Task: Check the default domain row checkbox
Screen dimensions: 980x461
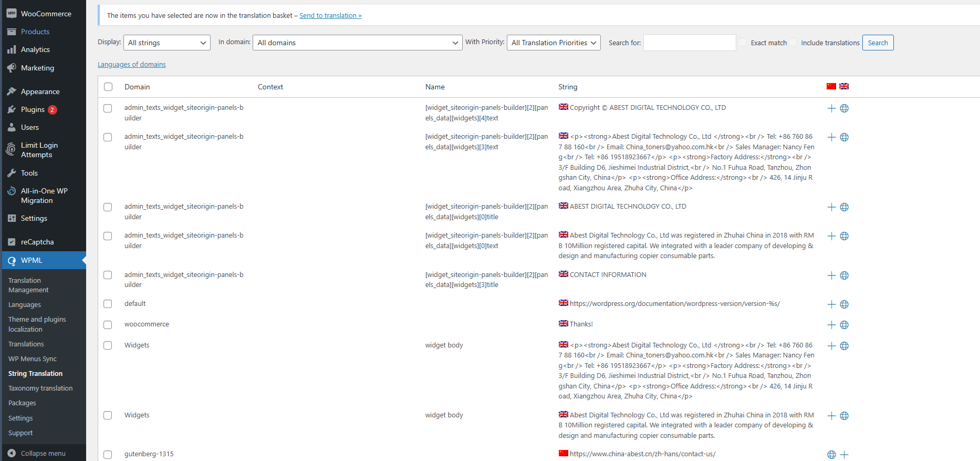Action: [108, 304]
